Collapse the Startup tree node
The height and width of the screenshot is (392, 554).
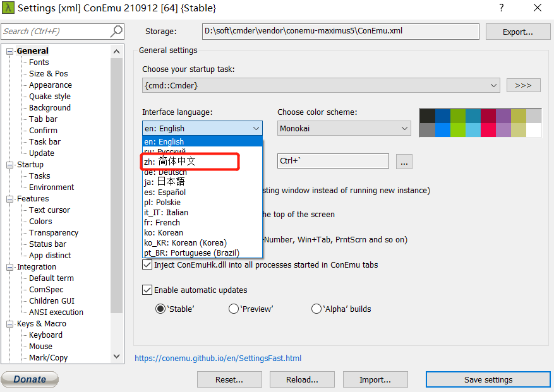pyautogui.click(x=10, y=165)
